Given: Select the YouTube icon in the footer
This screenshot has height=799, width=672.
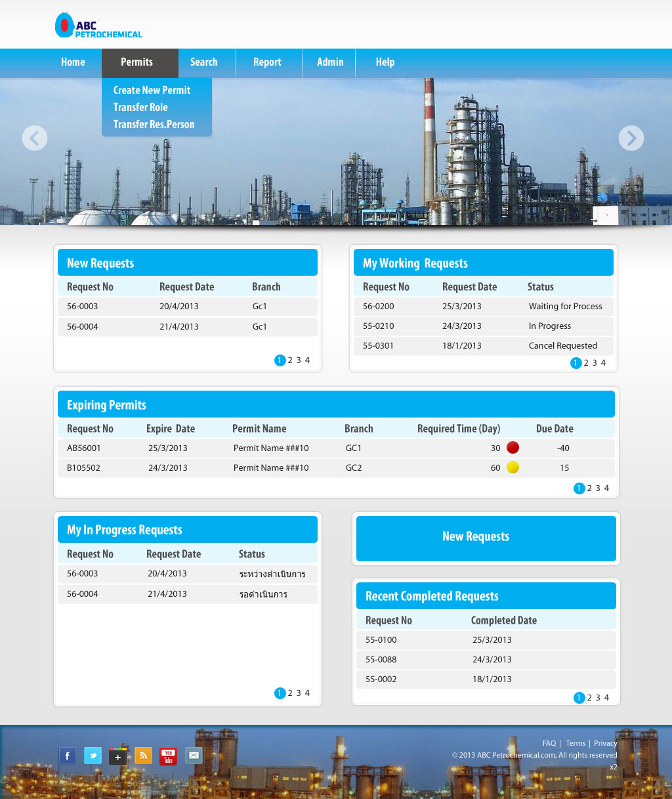Looking at the screenshot, I should [168, 756].
